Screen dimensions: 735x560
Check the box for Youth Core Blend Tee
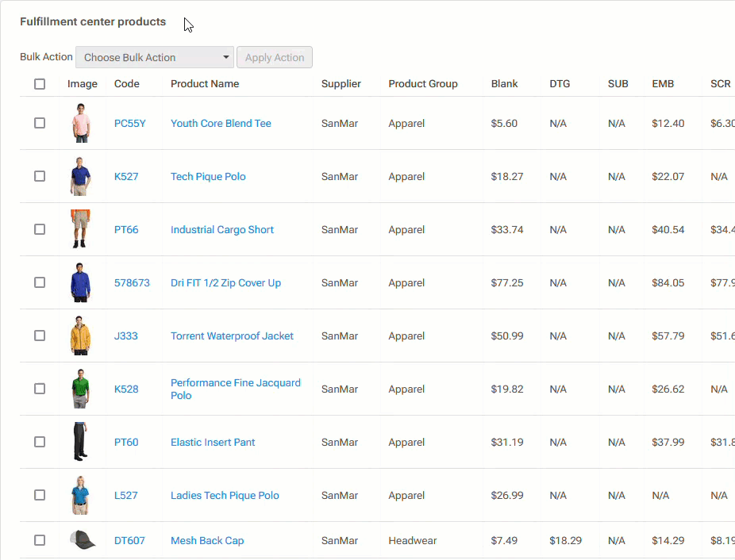tap(40, 123)
